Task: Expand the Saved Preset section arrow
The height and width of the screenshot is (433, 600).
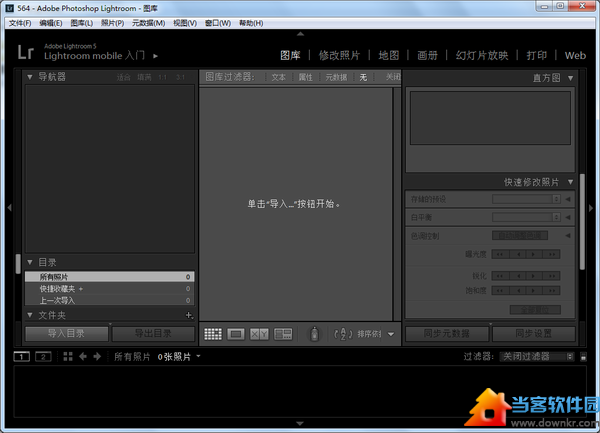Action: tap(568, 199)
